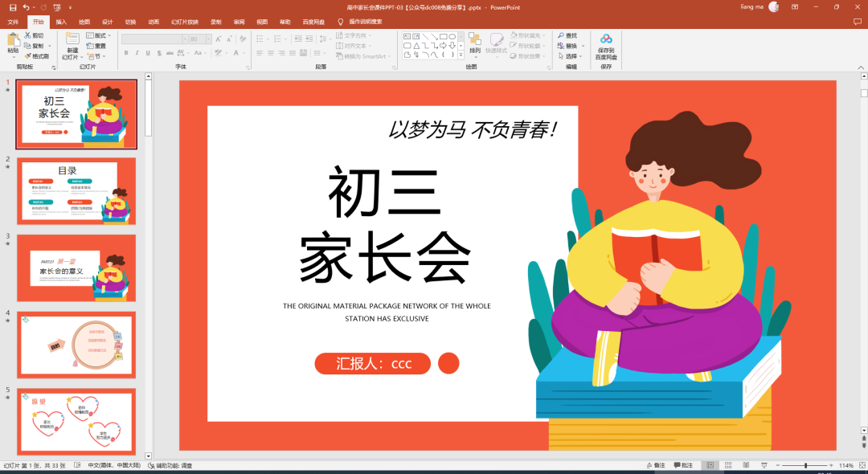The height and width of the screenshot is (474, 868).
Task: Start Slide Show from status bar icon
Action: point(764,466)
